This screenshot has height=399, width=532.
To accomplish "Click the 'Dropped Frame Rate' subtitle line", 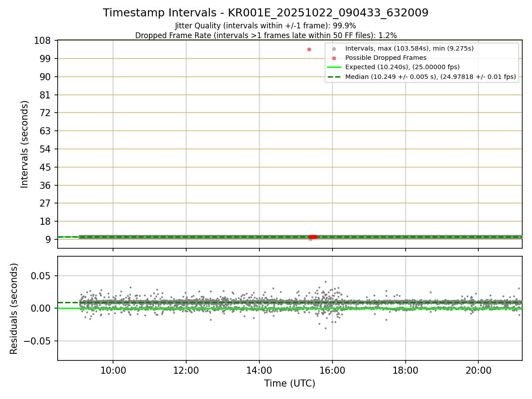I will click(x=266, y=35).
